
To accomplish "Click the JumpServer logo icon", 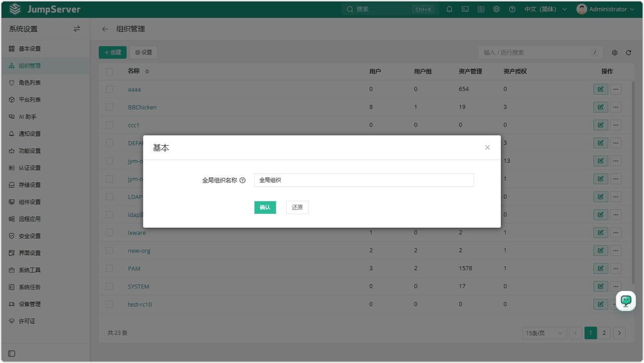I will pos(15,9).
